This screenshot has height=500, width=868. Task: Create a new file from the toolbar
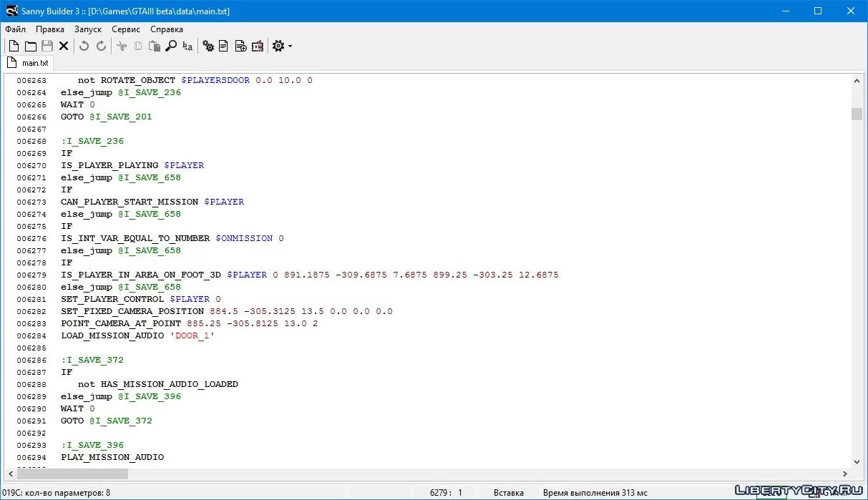point(14,46)
